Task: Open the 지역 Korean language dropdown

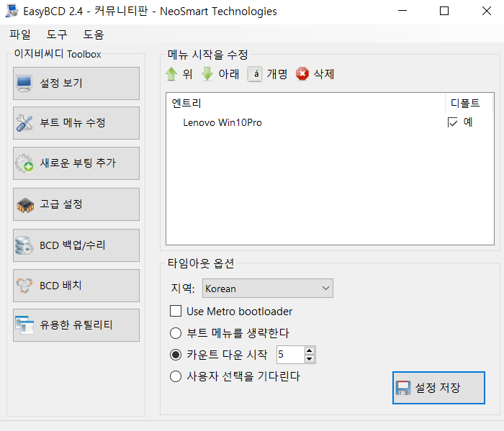Action: click(x=267, y=289)
